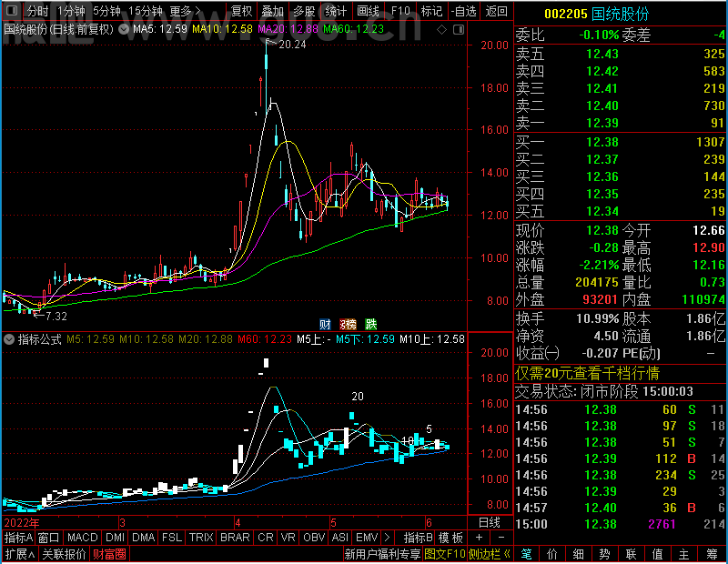
Task: Select the ASI indicator
Action: (x=339, y=538)
